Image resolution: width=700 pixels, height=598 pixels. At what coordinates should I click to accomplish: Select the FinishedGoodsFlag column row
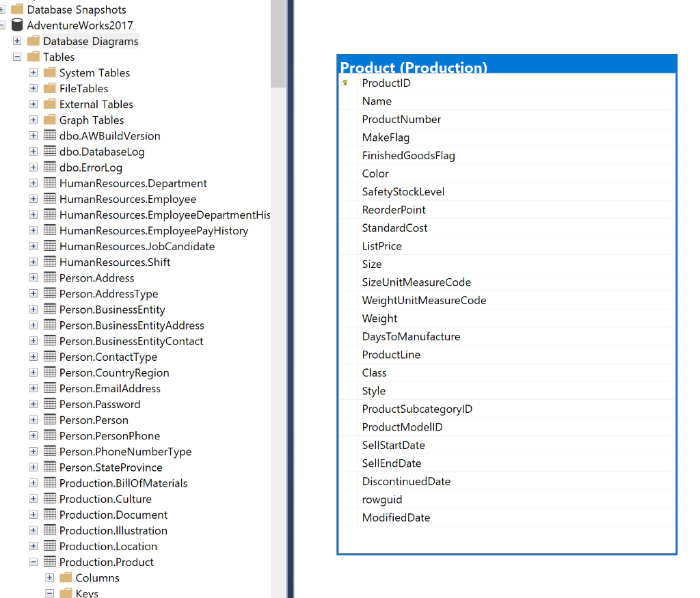pos(507,155)
